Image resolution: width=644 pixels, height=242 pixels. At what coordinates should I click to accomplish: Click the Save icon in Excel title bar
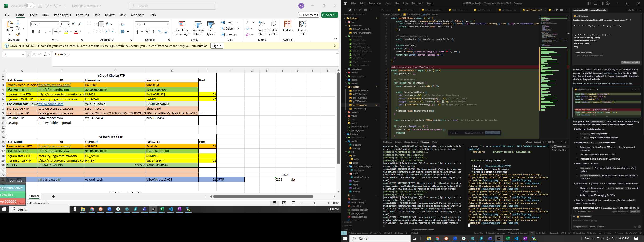click(x=40, y=6)
